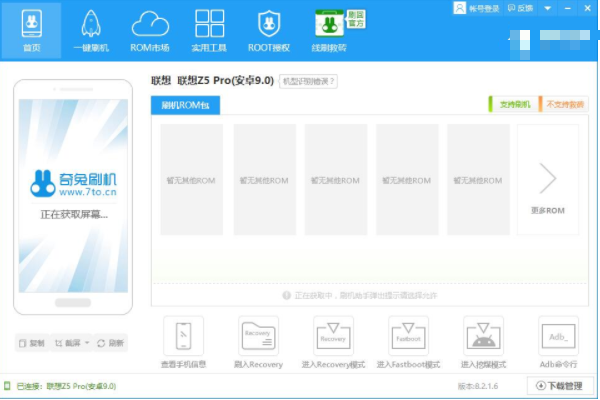This screenshot has height=400, width=600.
Task: Minimize the window
Action: pos(567,8)
